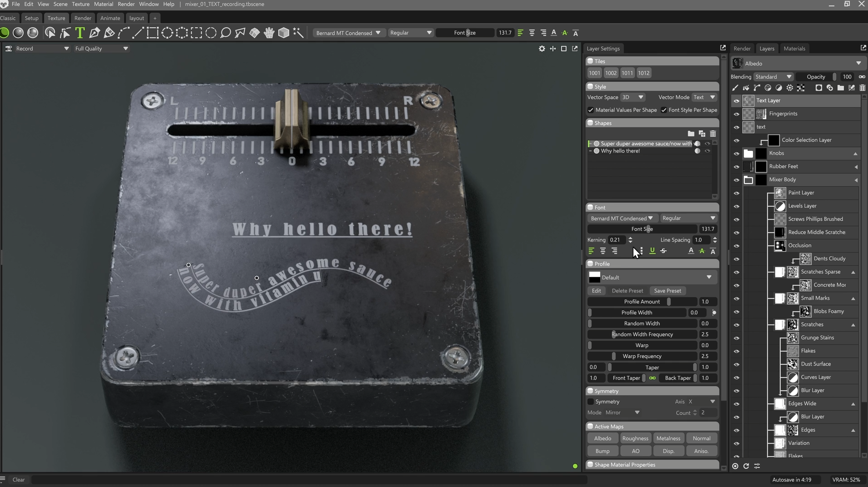Switch to the Materials tab
Image resolution: width=868 pixels, height=487 pixels.
pyautogui.click(x=794, y=49)
